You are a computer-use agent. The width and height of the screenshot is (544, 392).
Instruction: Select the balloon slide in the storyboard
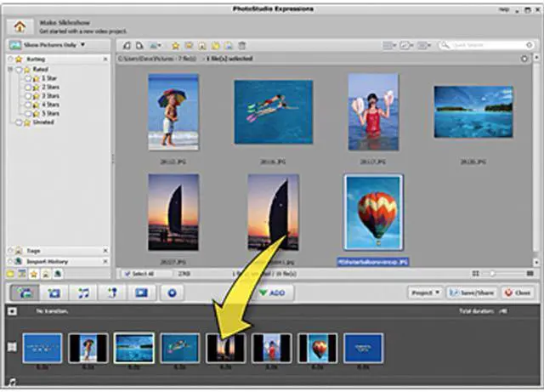(x=317, y=349)
